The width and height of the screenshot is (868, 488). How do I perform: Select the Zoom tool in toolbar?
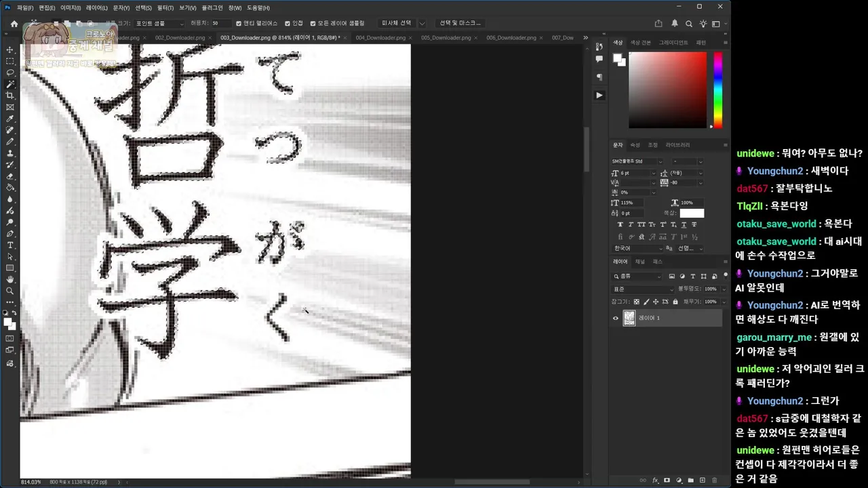pyautogui.click(x=10, y=291)
